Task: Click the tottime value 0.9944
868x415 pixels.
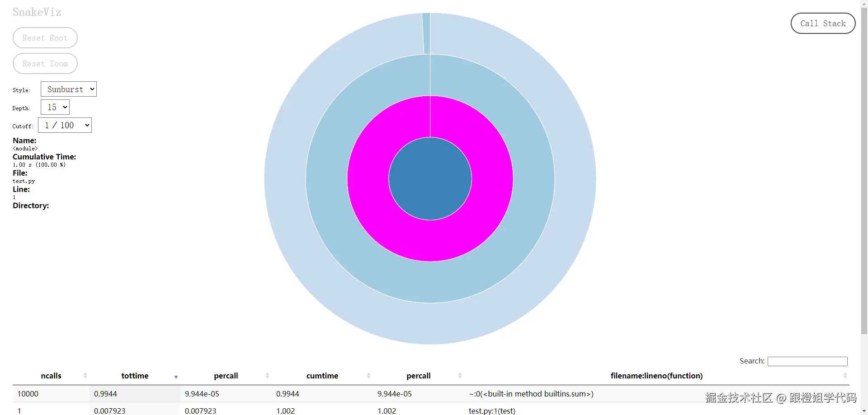Action: (105, 394)
